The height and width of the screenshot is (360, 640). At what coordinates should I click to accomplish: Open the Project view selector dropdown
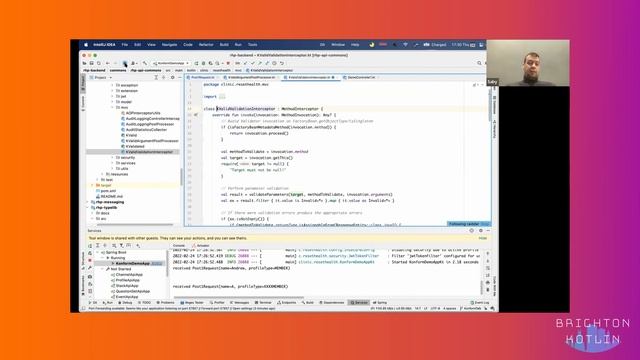click(x=100, y=78)
